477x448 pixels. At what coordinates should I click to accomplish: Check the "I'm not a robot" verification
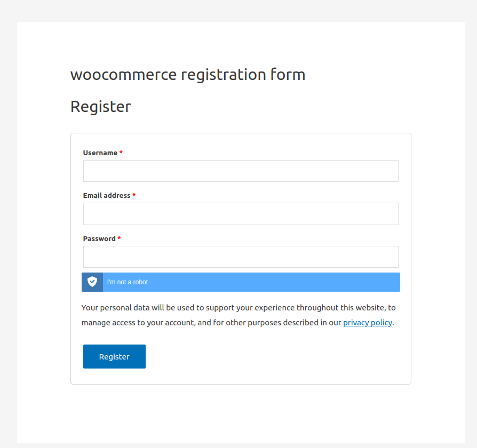pyautogui.click(x=128, y=282)
